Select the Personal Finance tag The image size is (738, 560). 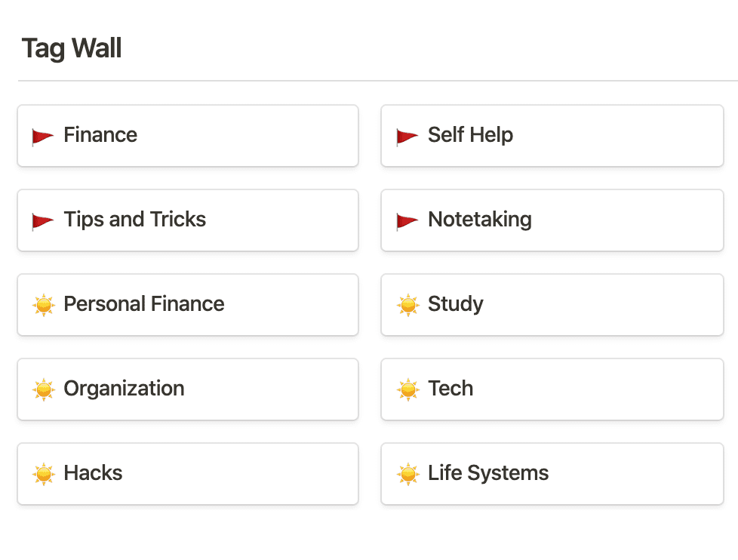tap(144, 304)
